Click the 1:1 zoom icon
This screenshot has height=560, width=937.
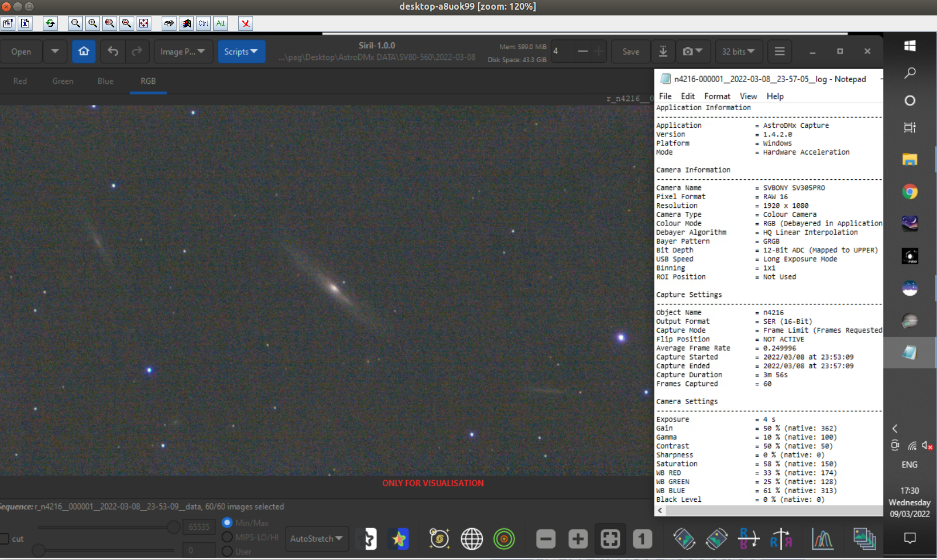(642, 538)
